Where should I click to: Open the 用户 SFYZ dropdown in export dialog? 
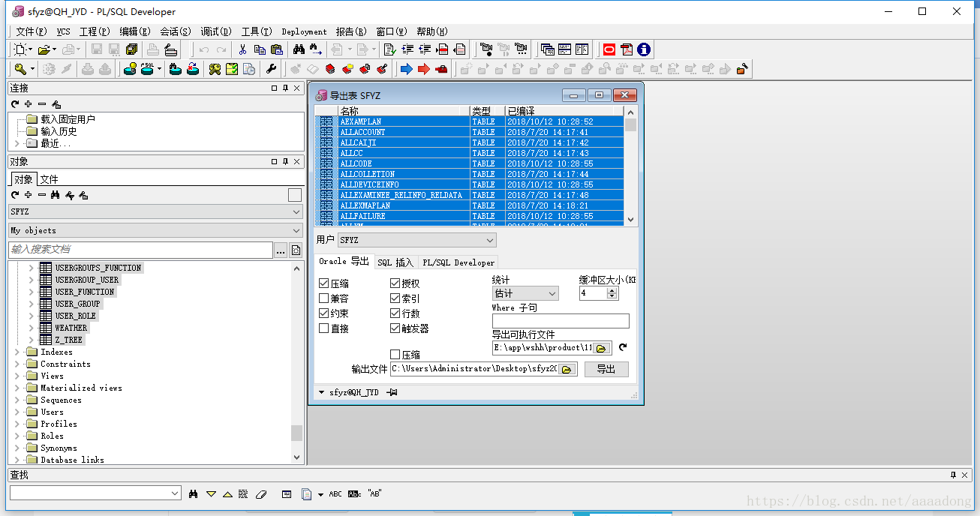[x=417, y=240]
